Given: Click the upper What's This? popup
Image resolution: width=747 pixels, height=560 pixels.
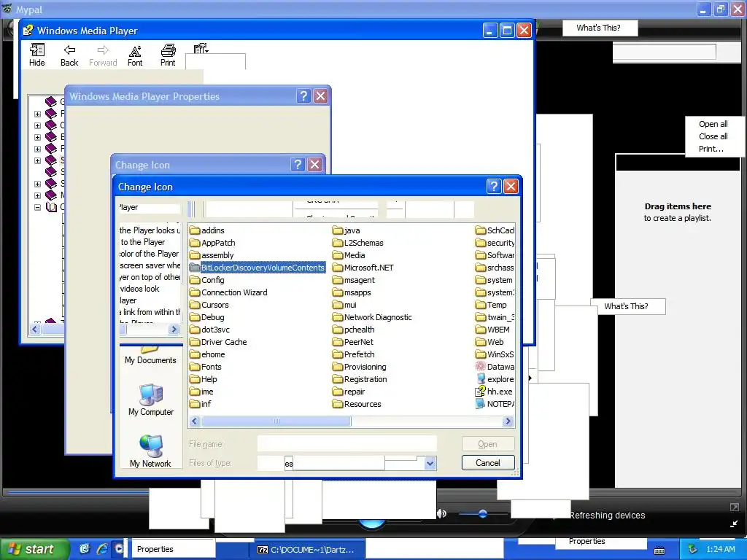Looking at the screenshot, I should tap(599, 28).
